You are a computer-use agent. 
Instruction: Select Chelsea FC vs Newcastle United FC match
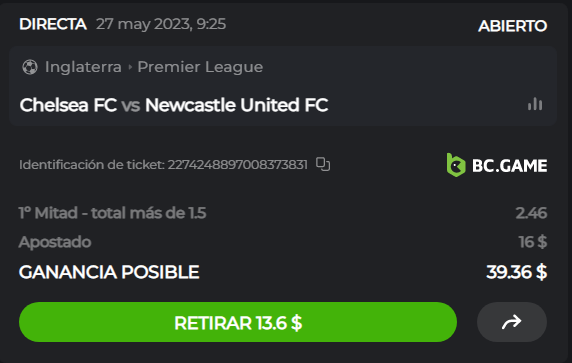click(x=174, y=105)
